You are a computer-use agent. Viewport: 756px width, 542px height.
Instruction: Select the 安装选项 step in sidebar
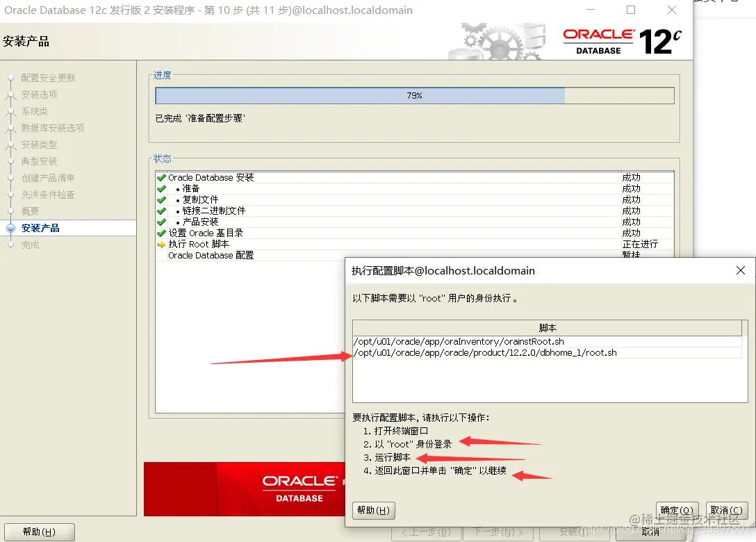39,95
